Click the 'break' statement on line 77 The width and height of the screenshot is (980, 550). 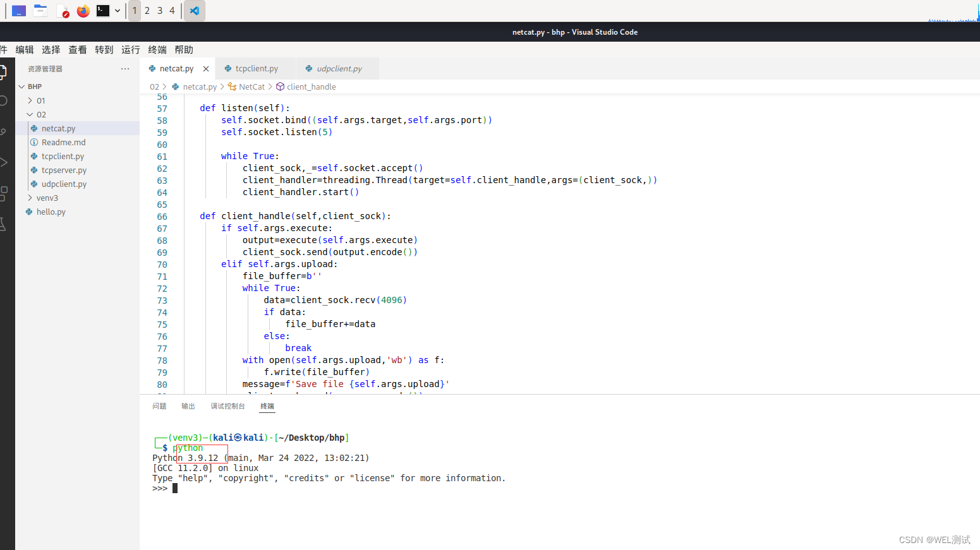pos(298,349)
